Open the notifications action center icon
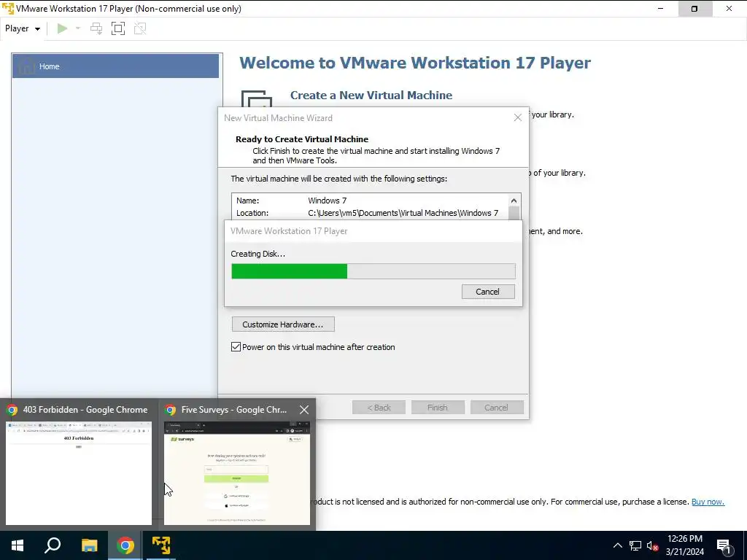Viewport: 747px width, 560px height. tap(724, 546)
